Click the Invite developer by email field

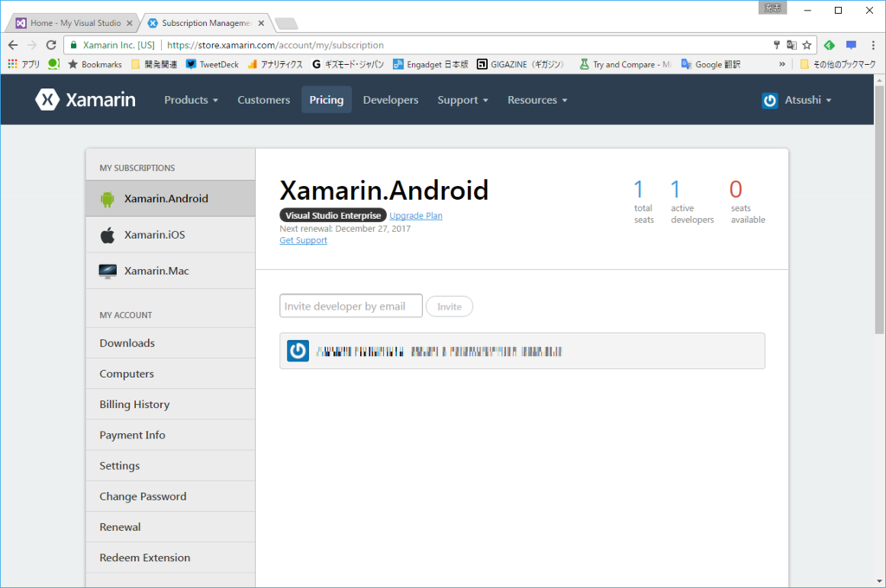pyautogui.click(x=351, y=305)
